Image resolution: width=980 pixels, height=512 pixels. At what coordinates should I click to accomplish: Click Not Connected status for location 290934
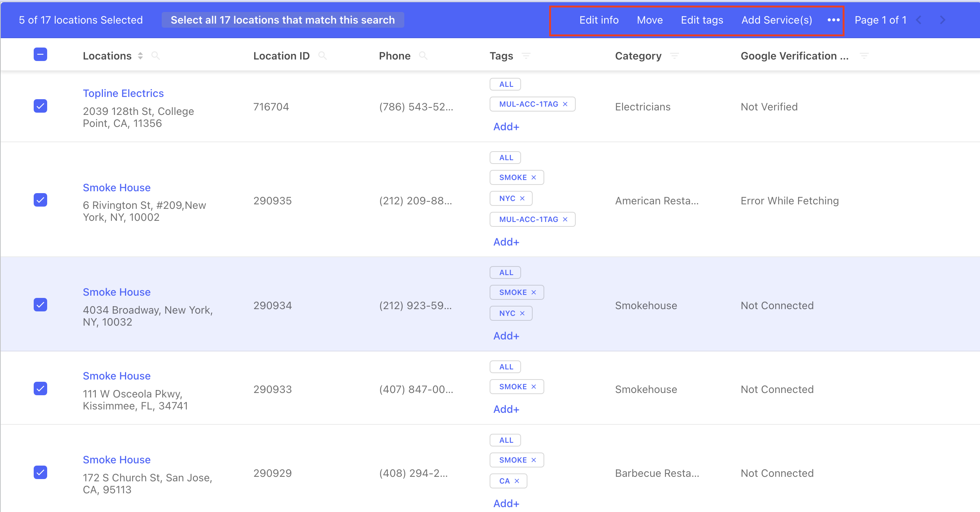pos(777,305)
